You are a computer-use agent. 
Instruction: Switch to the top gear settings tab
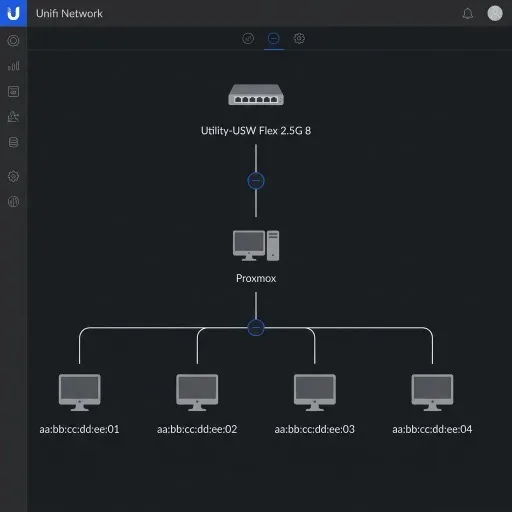[299, 39]
